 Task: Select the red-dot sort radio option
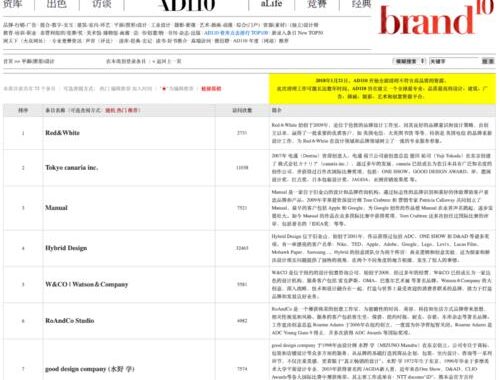164,89
